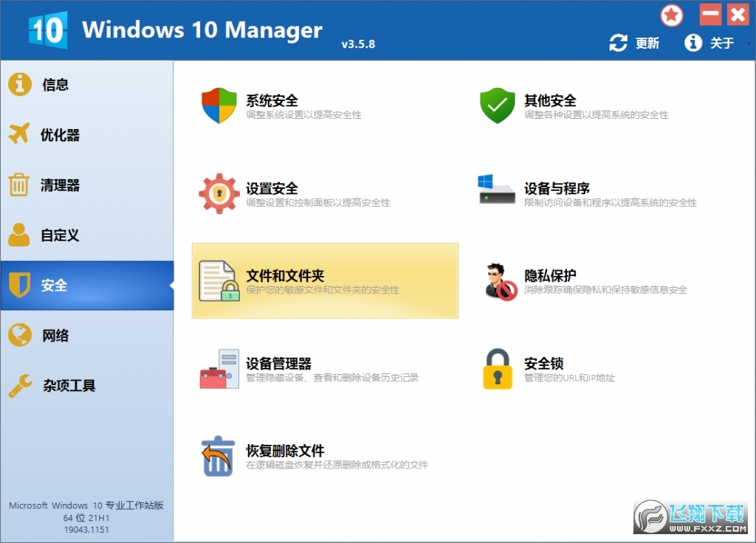The image size is (756, 543).
Task: Open the 设备与程序 title link
Action: 557,188
